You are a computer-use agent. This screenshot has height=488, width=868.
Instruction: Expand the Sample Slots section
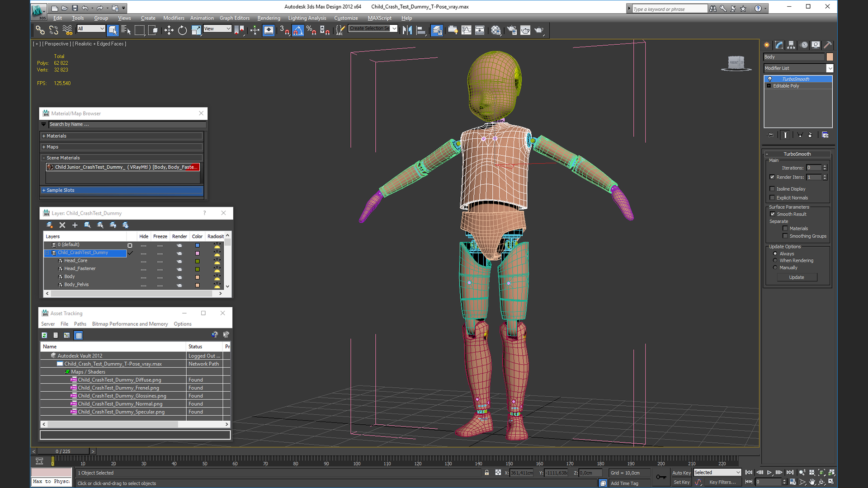point(60,190)
